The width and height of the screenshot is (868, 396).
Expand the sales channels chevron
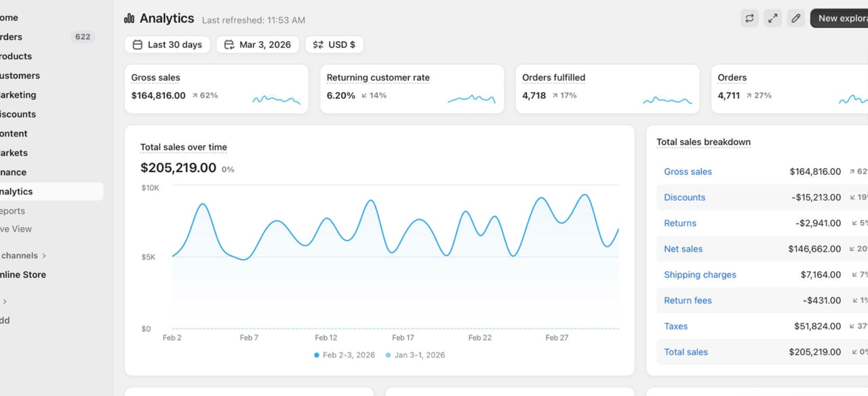click(44, 256)
